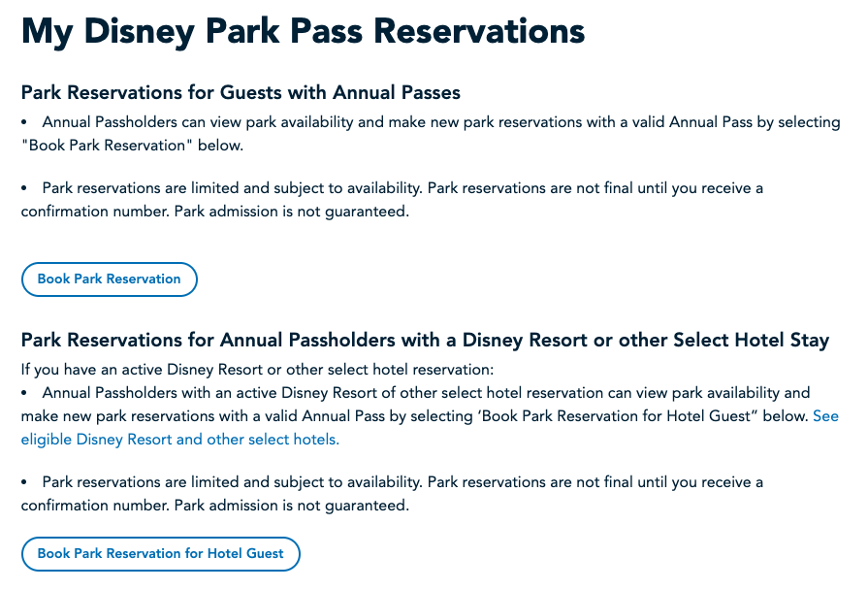Click the My Disney Park Pass Reservations title

[x=303, y=32]
